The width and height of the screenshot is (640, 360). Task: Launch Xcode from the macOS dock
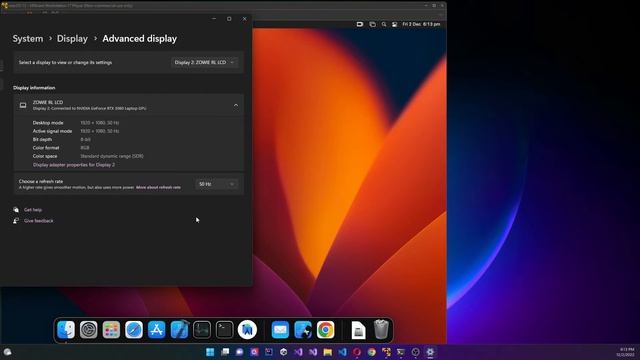pos(179,330)
